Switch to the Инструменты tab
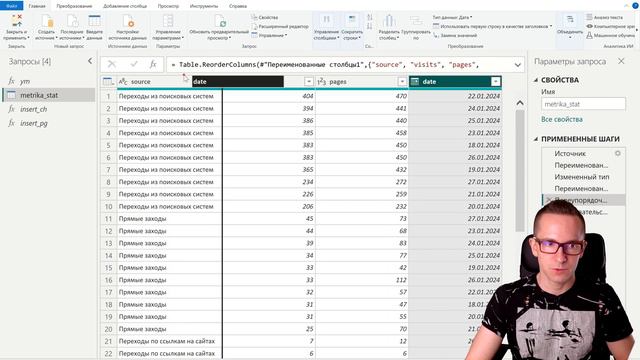Image resolution: width=640 pixels, height=360 pixels. pyautogui.click(x=204, y=6)
